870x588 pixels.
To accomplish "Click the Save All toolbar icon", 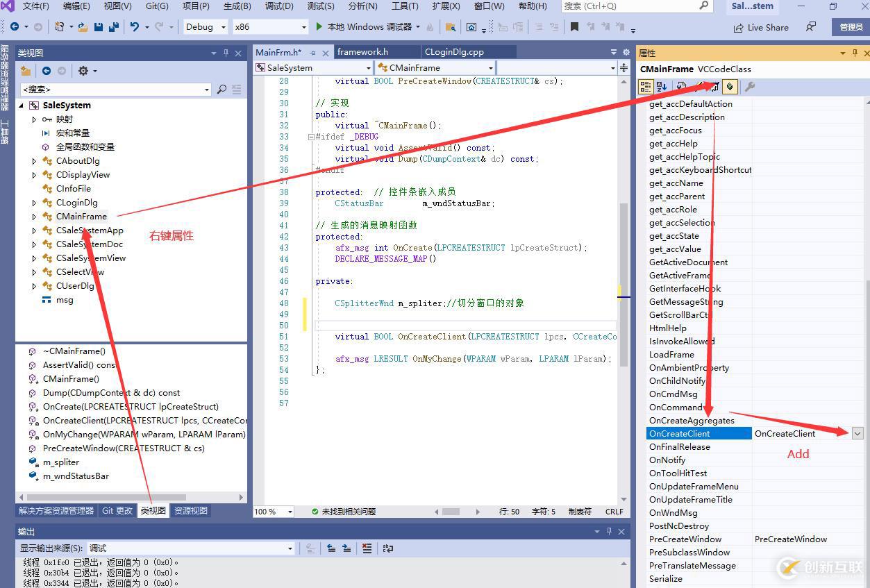I will tap(113, 27).
